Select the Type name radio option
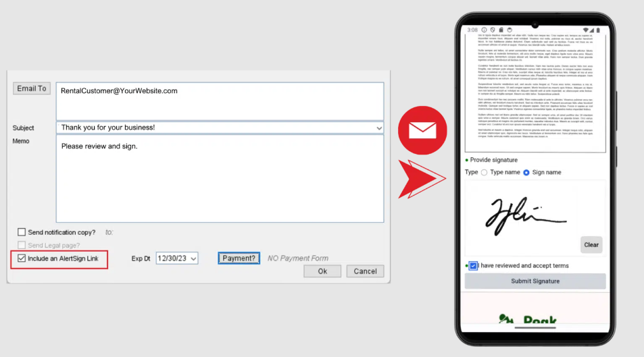This screenshot has width=644, height=357. coord(484,173)
